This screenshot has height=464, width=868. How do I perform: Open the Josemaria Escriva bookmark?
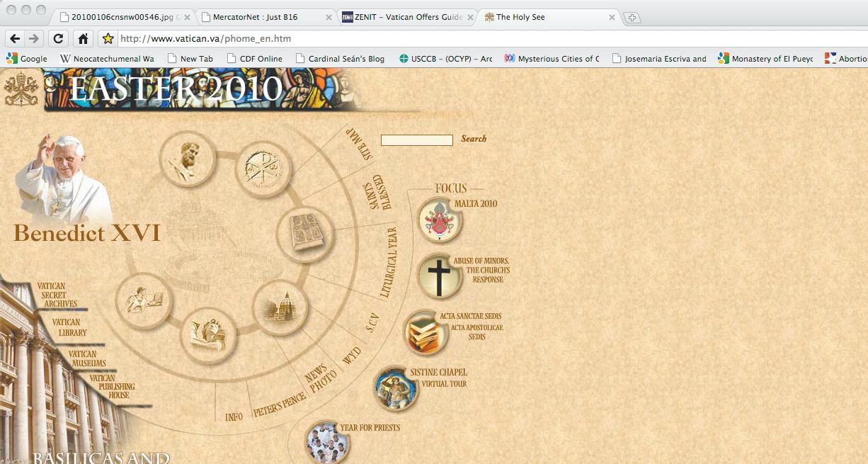click(659, 59)
